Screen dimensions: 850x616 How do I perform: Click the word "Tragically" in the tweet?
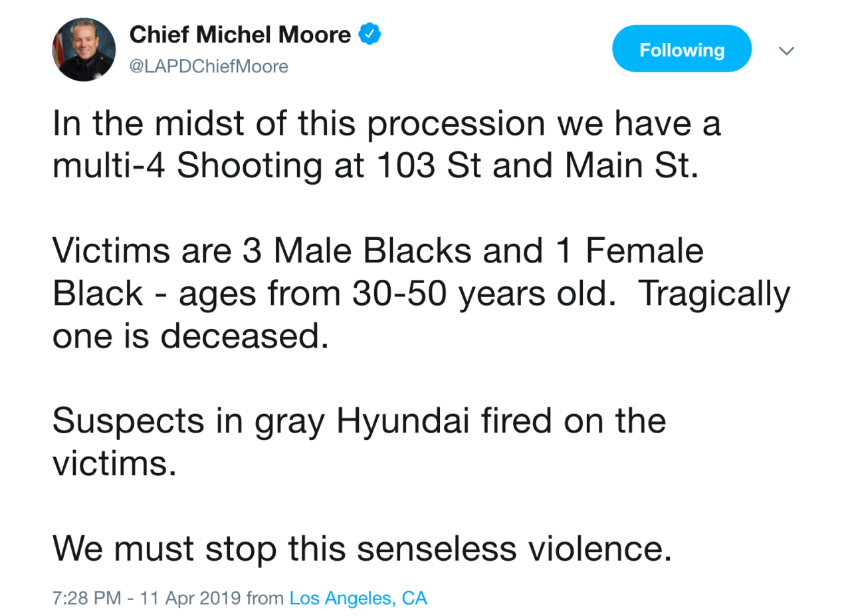(714, 294)
